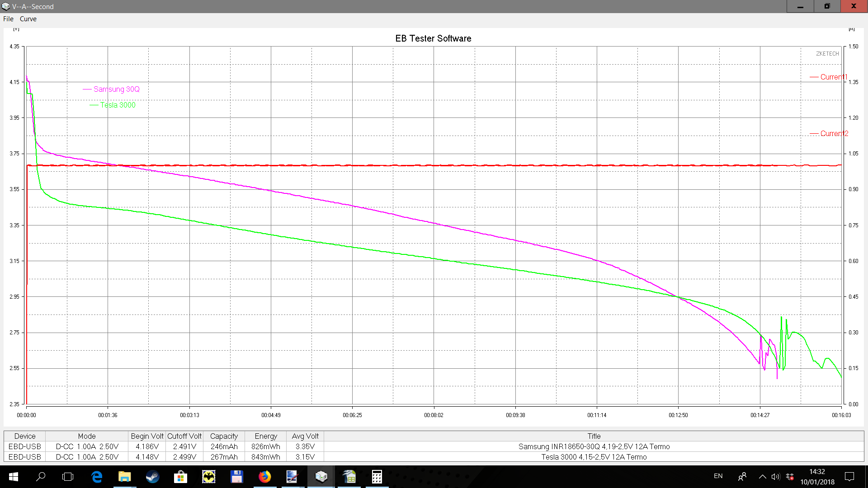868x488 pixels.
Task: Open Firefox from taskbar
Action: click(265, 477)
